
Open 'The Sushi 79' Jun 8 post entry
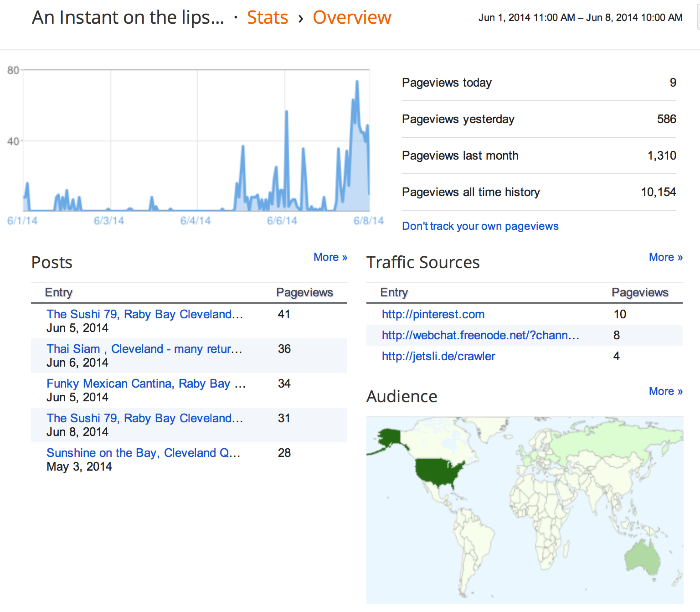(x=145, y=418)
